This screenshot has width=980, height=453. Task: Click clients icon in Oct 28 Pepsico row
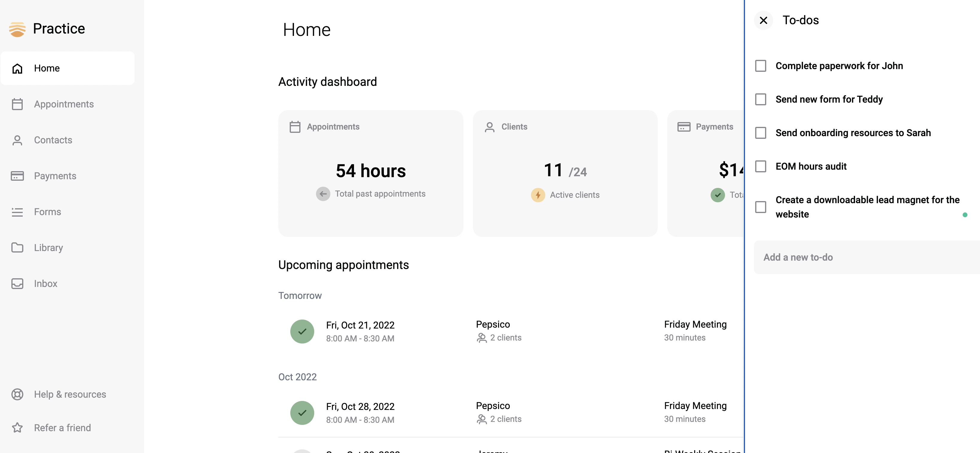tap(482, 419)
